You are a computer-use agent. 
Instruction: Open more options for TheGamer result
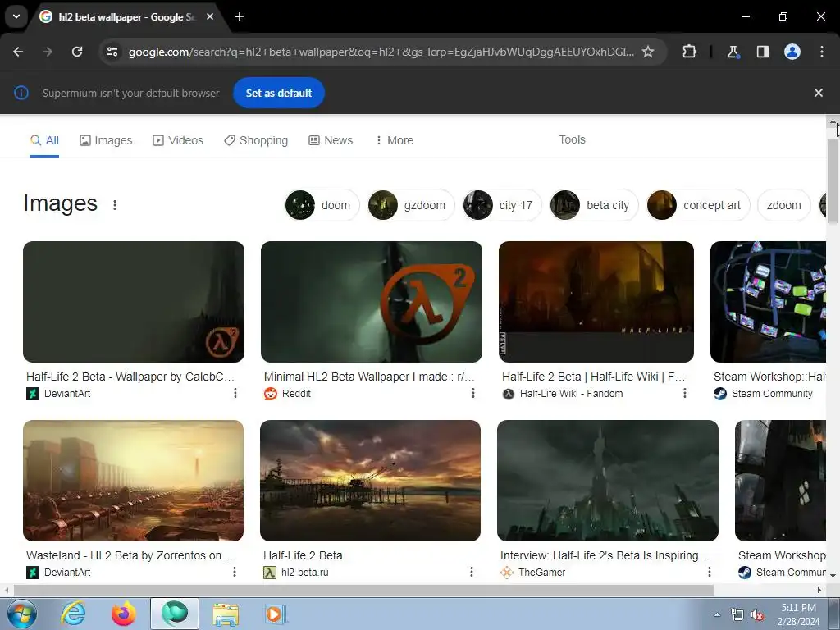[x=710, y=572]
